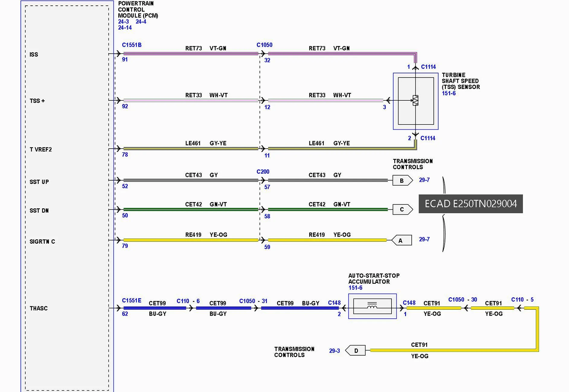The height and width of the screenshot is (392, 569).
Task: Open the 29-3 reference near Transmission Controls
Action: 334,351
